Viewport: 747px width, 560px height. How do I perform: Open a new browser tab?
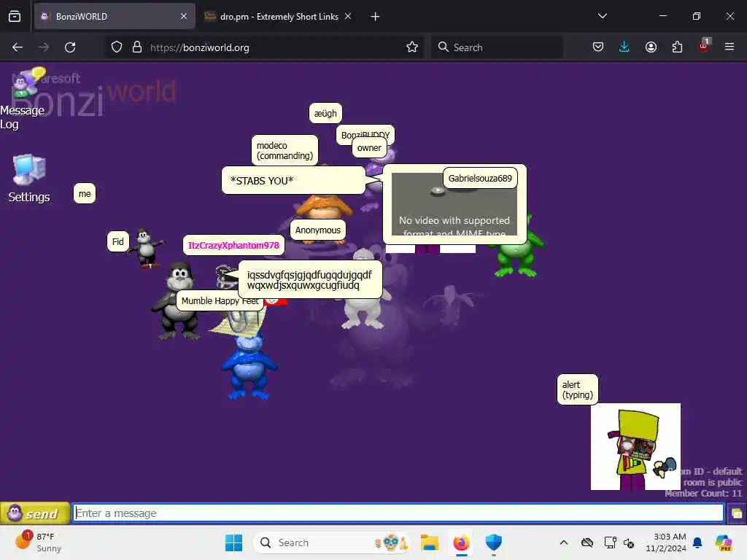376,17
